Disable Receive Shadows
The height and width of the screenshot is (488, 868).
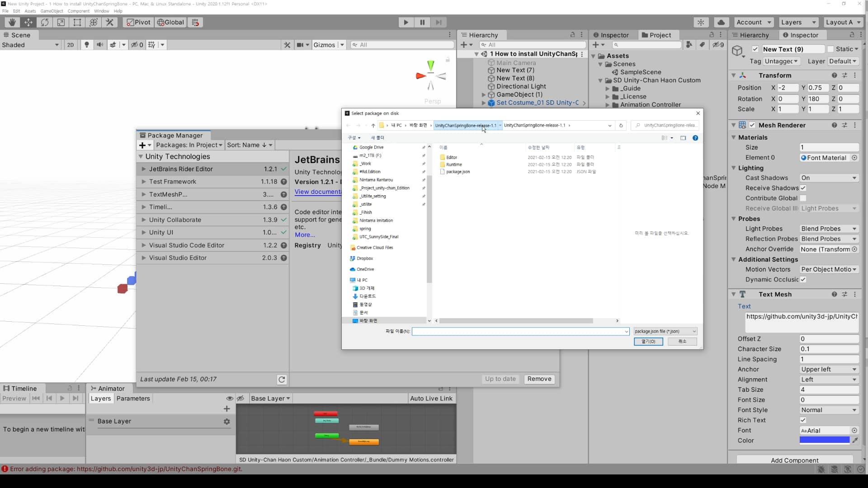[803, 188]
